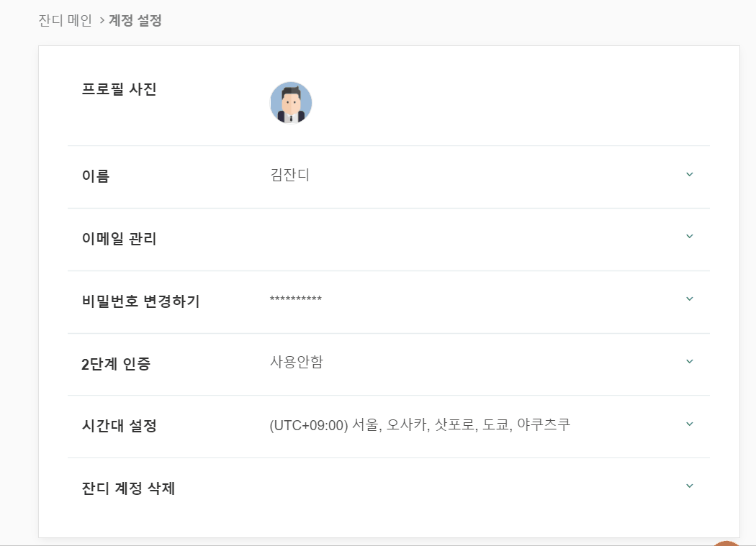Expand the 잔디 계정 삭제 chevron

689,486
